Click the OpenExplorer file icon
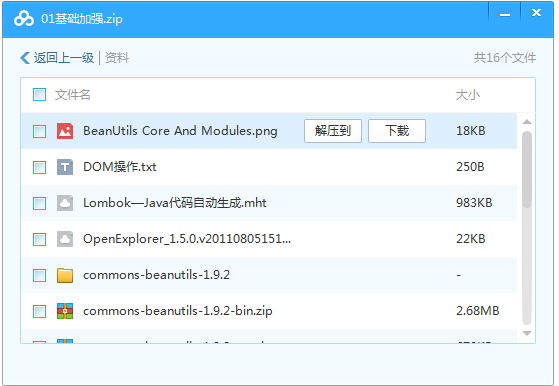 tap(65, 239)
